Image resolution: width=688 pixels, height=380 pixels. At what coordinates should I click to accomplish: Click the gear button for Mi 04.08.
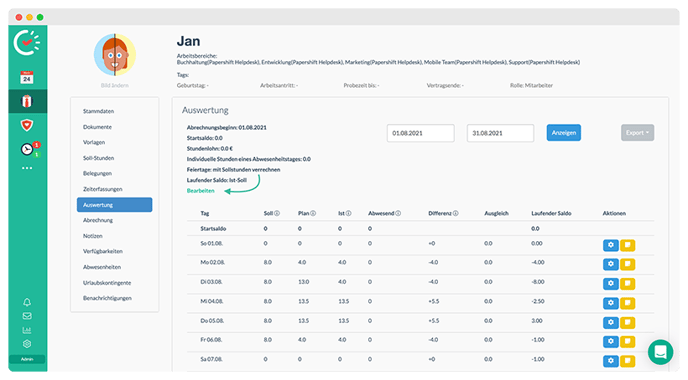click(x=611, y=303)
